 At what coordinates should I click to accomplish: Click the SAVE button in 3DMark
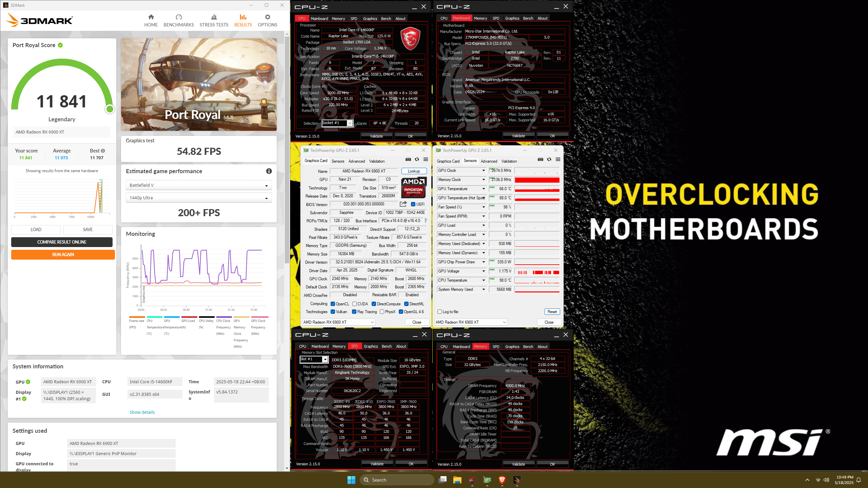(x=88, y=230)
